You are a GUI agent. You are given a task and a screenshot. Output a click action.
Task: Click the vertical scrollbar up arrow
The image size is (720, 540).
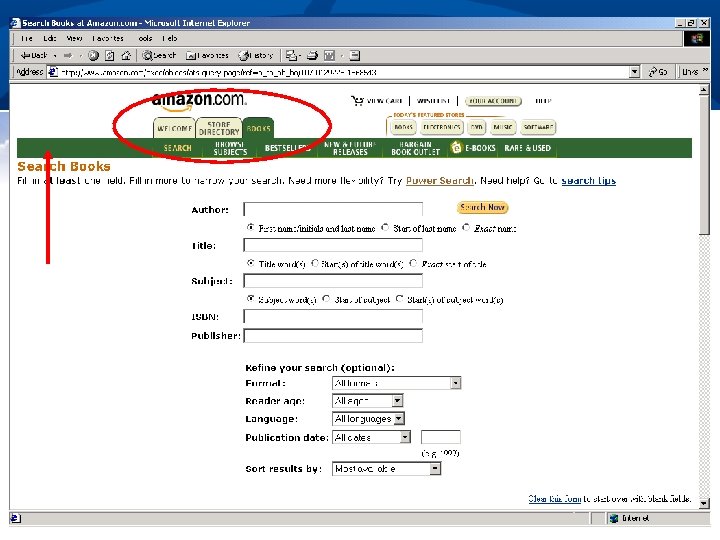click(704, 90)
